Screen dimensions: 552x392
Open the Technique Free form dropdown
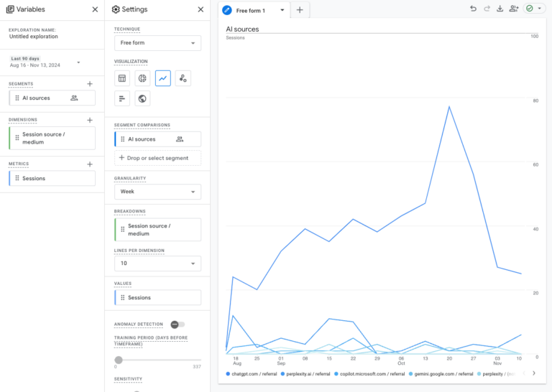pos(157,43)
